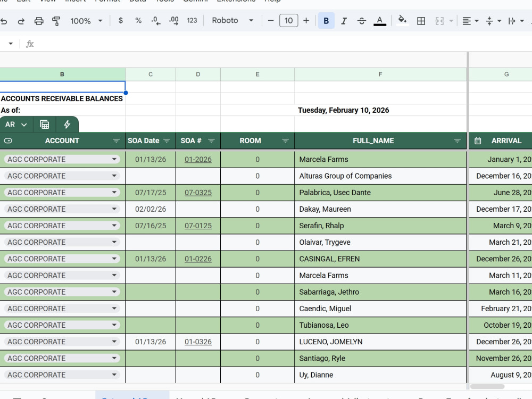This screenshot has height=399, width=532.
Task: Open the fill color picker
Action: 402,21
